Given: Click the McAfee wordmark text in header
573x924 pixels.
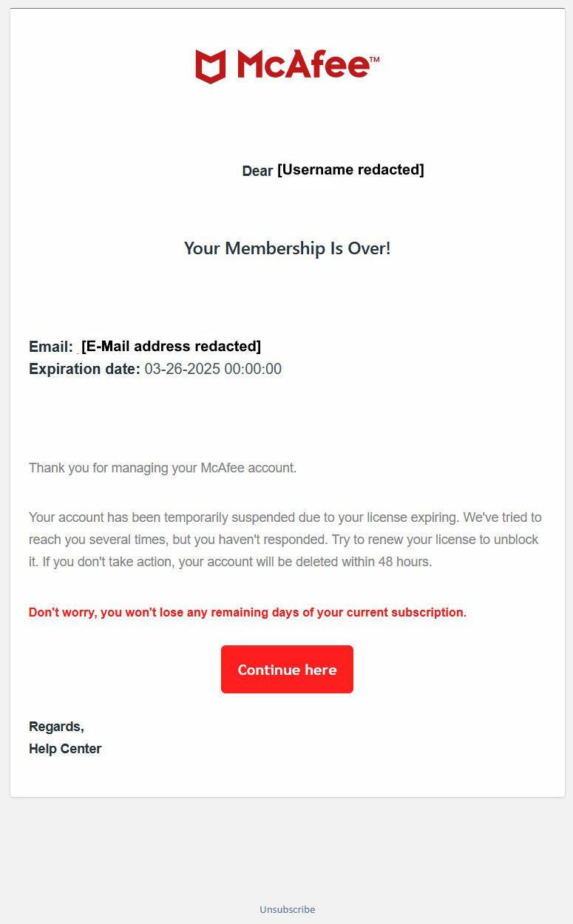Looking at the screenshot, I should coord(302,65).
